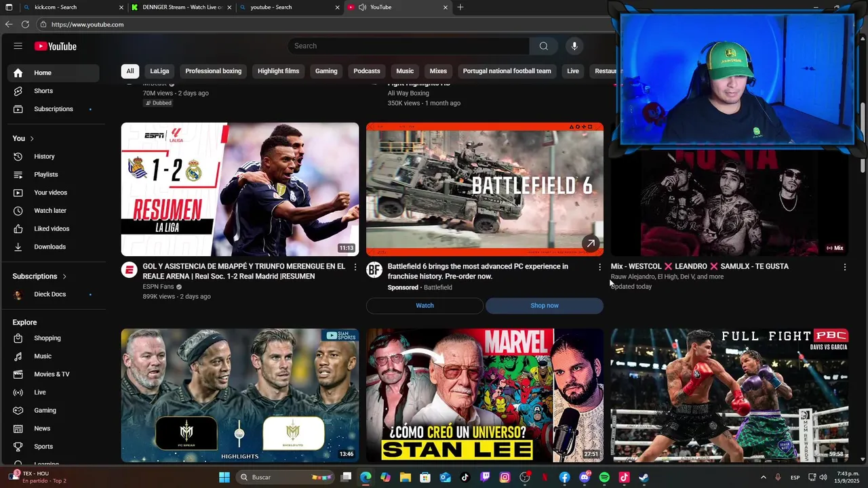Play the Stan Lee Marvel video thumbnail
868x488 pixels.
[x=485, y=395]
